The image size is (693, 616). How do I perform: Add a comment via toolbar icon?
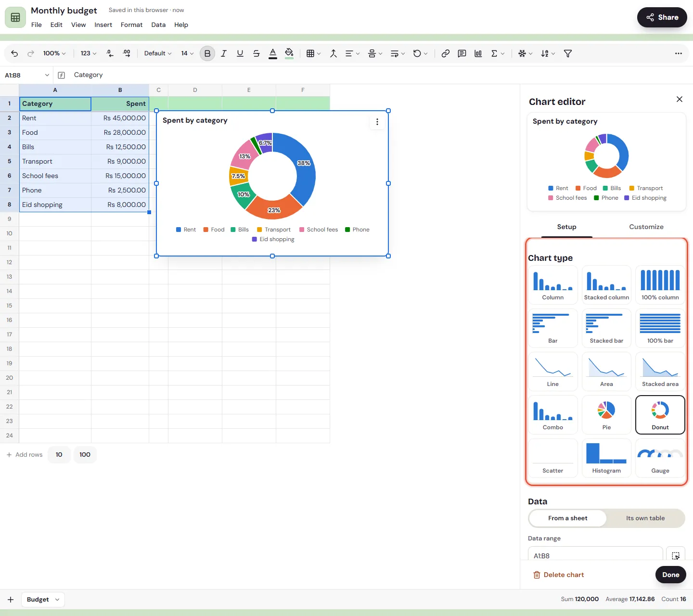point(462,53)
